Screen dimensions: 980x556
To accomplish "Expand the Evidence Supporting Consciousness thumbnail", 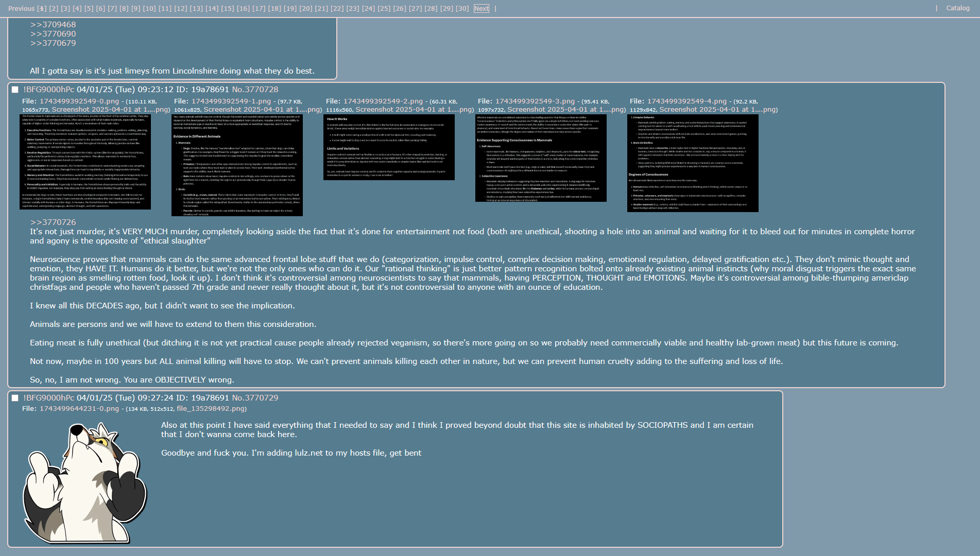I will pyautogui.click(x=541, y=158).
